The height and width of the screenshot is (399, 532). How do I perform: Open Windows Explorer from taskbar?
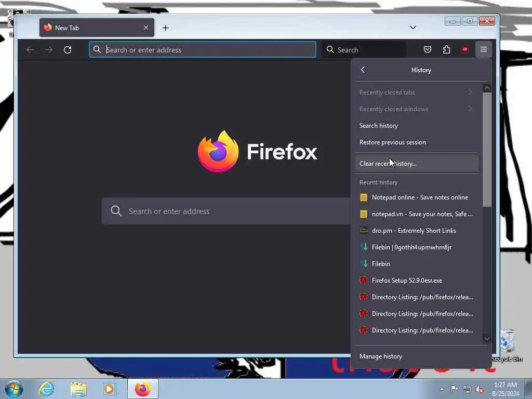tap(78, 389)
